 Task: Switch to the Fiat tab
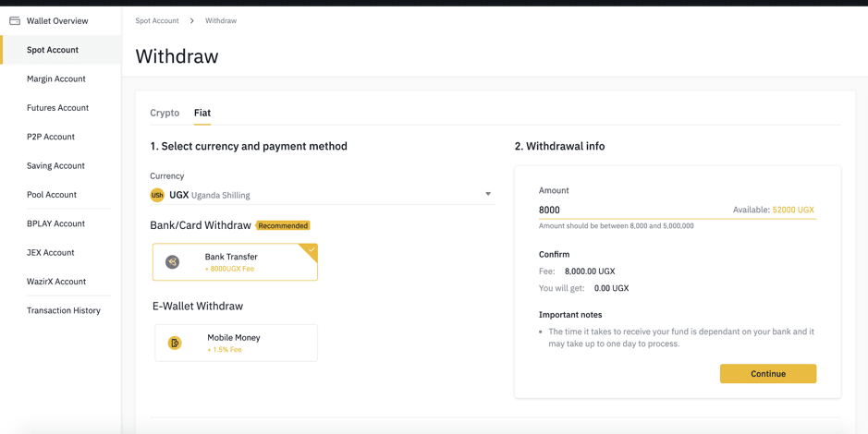tap(202, 113)
